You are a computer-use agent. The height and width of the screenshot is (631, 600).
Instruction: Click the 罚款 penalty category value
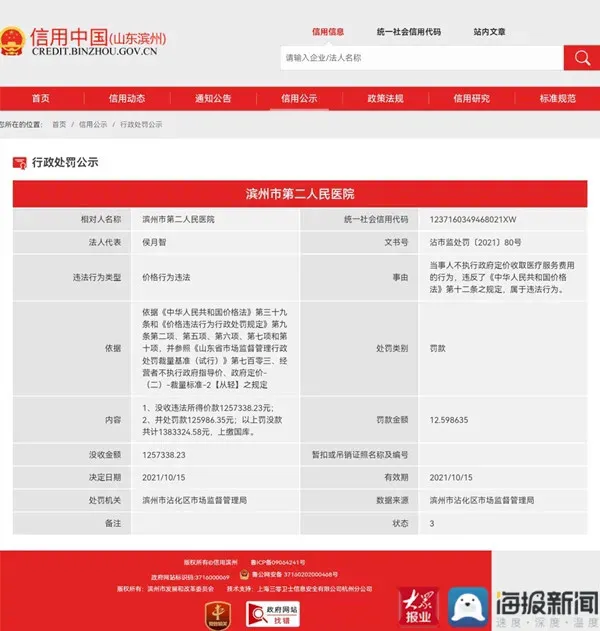coord(437,348)
